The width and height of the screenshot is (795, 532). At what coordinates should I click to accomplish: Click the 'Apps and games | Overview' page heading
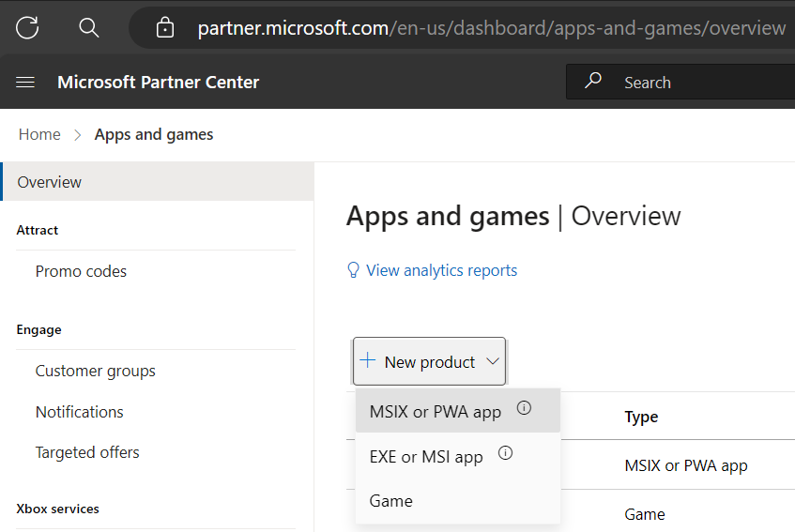pos(513,217)
